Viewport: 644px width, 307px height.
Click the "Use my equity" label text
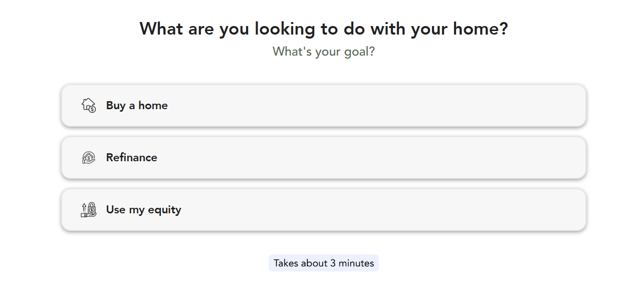click(143, 210)
